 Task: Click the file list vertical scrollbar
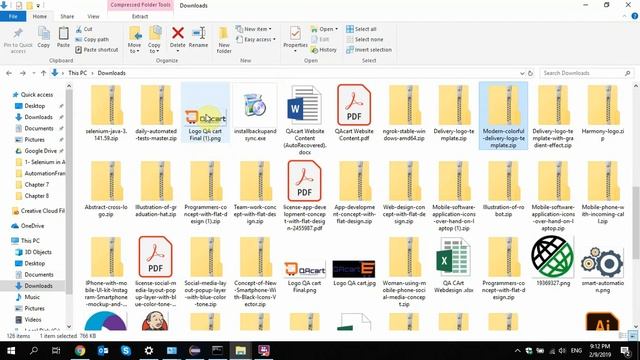(x=636, y=222)
